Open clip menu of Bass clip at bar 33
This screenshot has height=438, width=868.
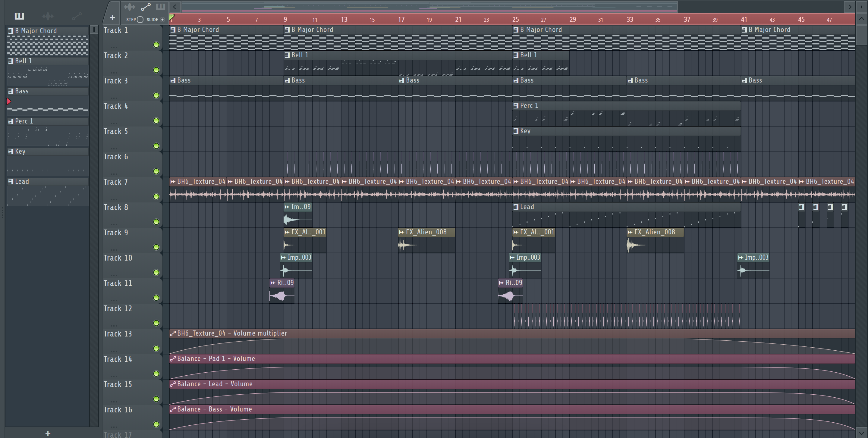coord(630,80)
